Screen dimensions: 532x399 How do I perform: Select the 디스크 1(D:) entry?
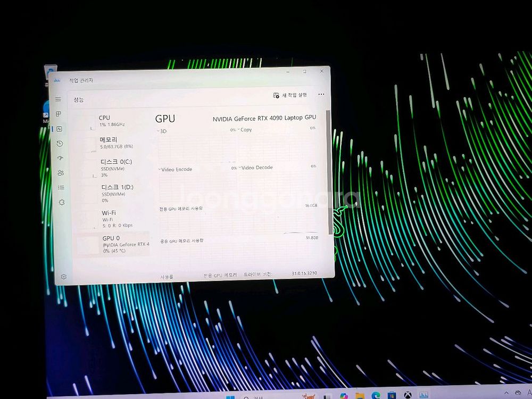[114, 194]
